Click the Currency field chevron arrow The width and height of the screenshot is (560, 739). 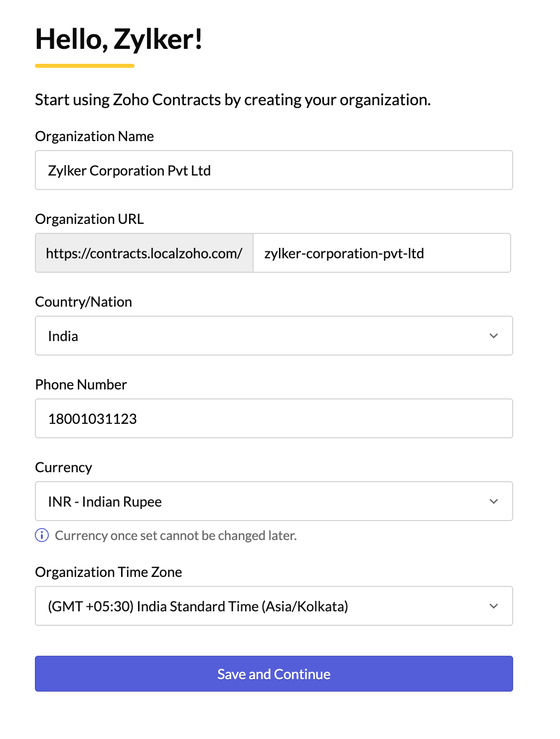pos(493,501)
